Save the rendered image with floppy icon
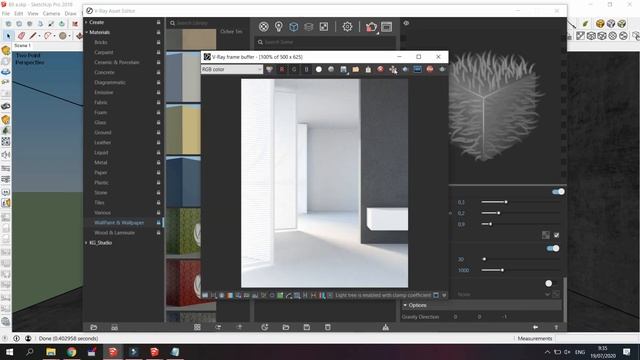The image size is (640, 360). point(343,69)
